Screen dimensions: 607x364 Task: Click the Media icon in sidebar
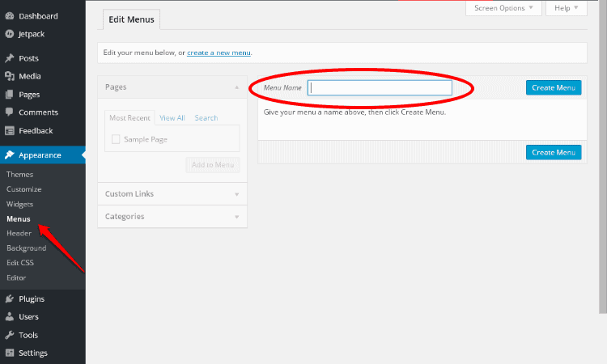click(x=10, y=76)
